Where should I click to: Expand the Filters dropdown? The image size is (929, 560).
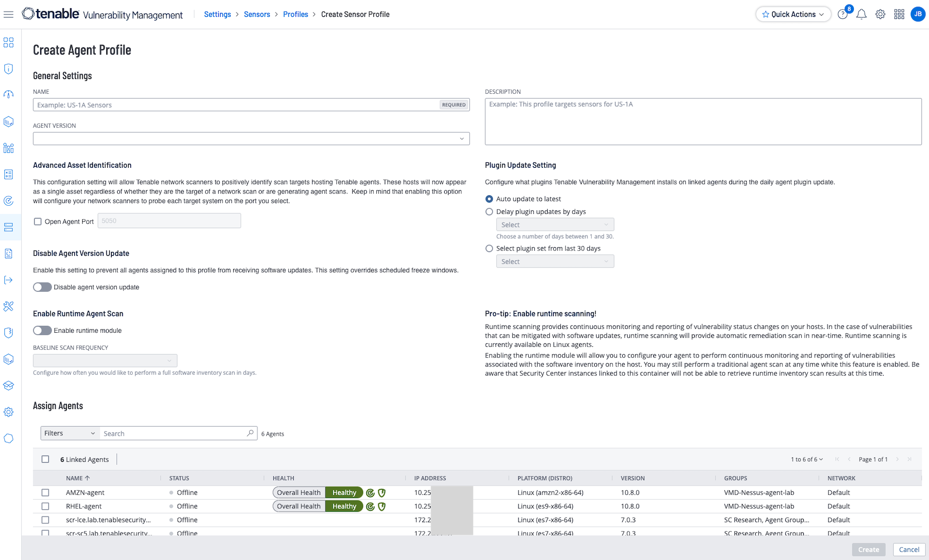(70, 433)
